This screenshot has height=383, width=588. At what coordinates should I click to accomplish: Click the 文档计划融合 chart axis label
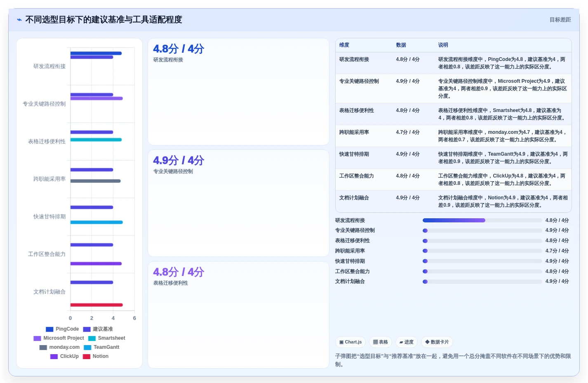(x=49, y=292)
